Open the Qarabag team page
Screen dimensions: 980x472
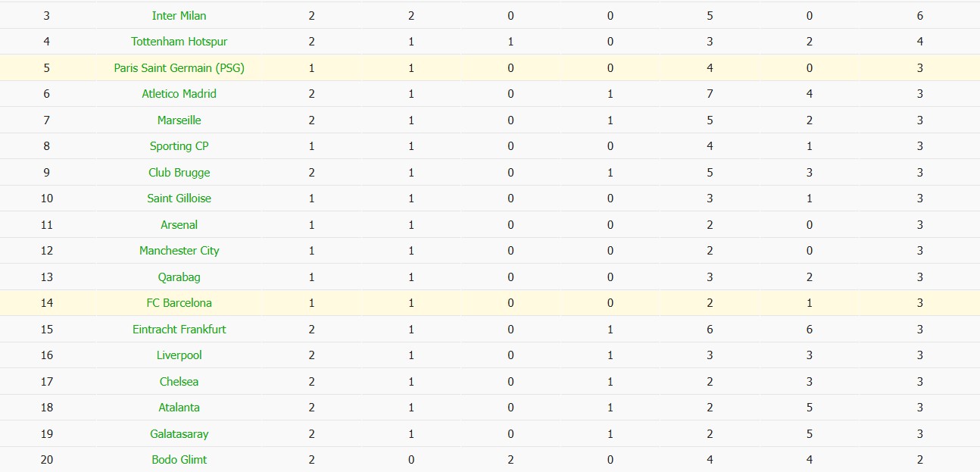coord(179,277)
